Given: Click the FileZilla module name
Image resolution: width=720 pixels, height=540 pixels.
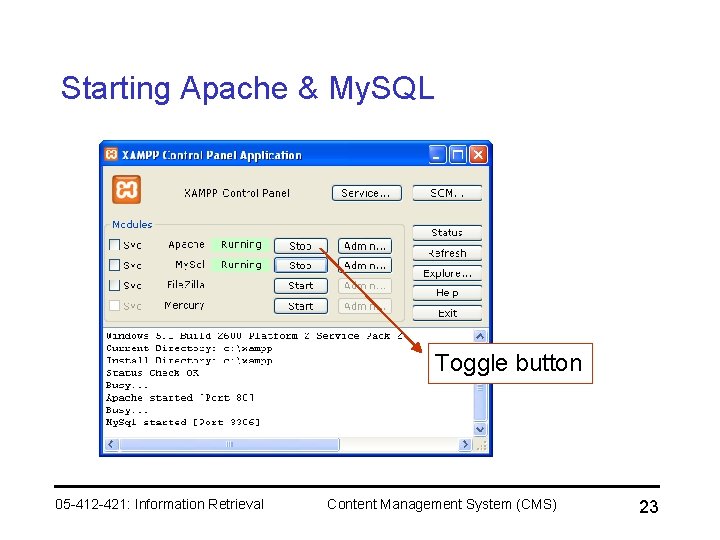Looking at the screenshot, I should pyautogui.click(x=186, y=285).
